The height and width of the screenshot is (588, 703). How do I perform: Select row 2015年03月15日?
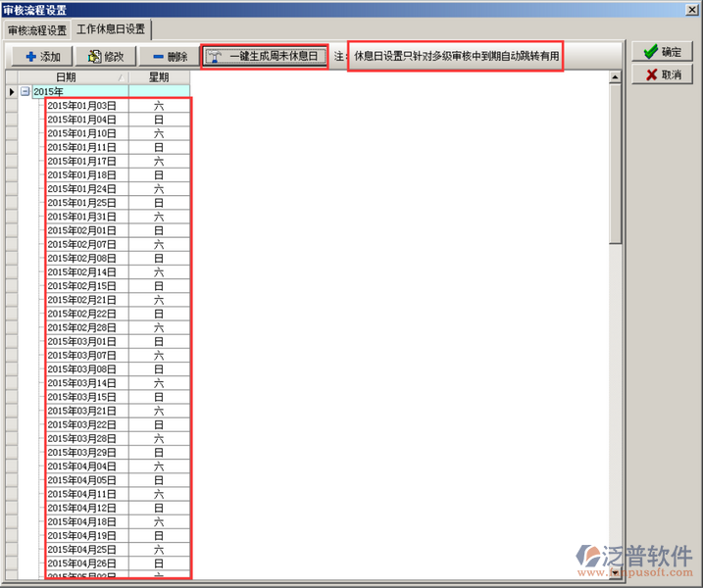point(118,398)
